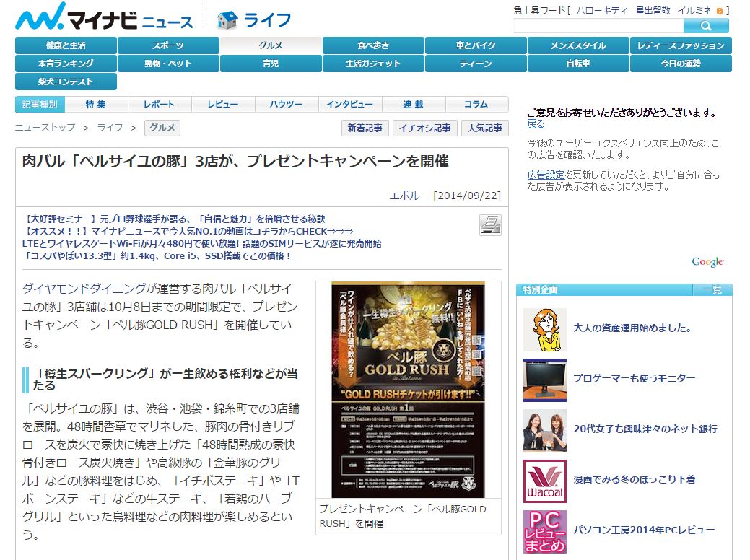The width and height of the screenshot is (750, 560).
Task: Click the PCレビューまとめ thumbnail
Action: pos(545,532)
